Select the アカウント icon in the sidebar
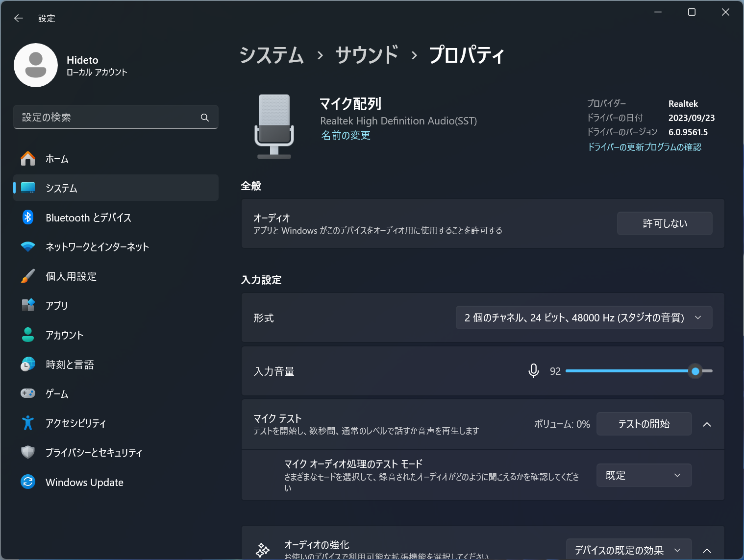Viewport: 744px width, 560px height. tap(28, 335)
